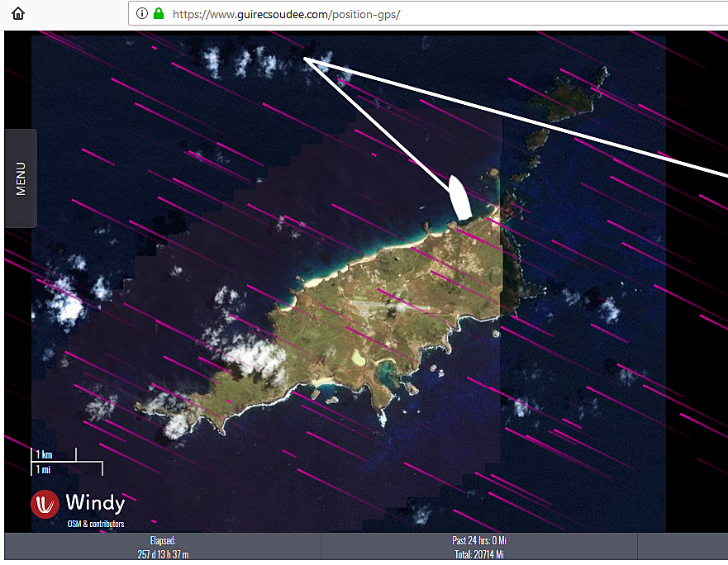This screenshot has width=728, height=565.
Task: Click the green secure padlock icon
Action: [159, 13]
